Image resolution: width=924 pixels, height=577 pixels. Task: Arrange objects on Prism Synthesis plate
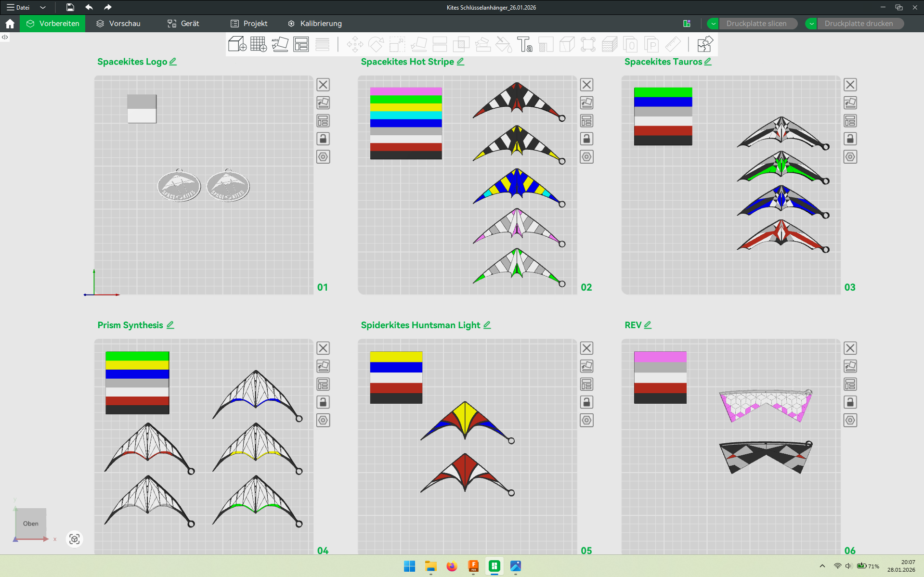pos(323,384)
